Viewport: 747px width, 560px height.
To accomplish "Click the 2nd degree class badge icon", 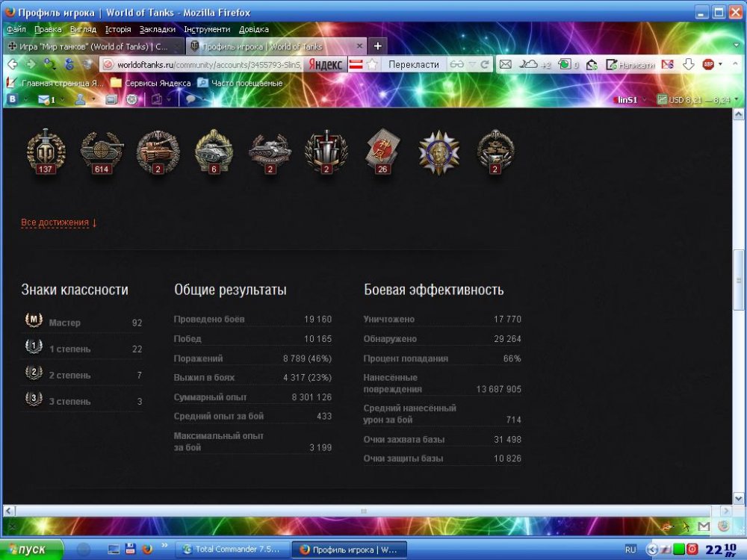I will point(34,373).
